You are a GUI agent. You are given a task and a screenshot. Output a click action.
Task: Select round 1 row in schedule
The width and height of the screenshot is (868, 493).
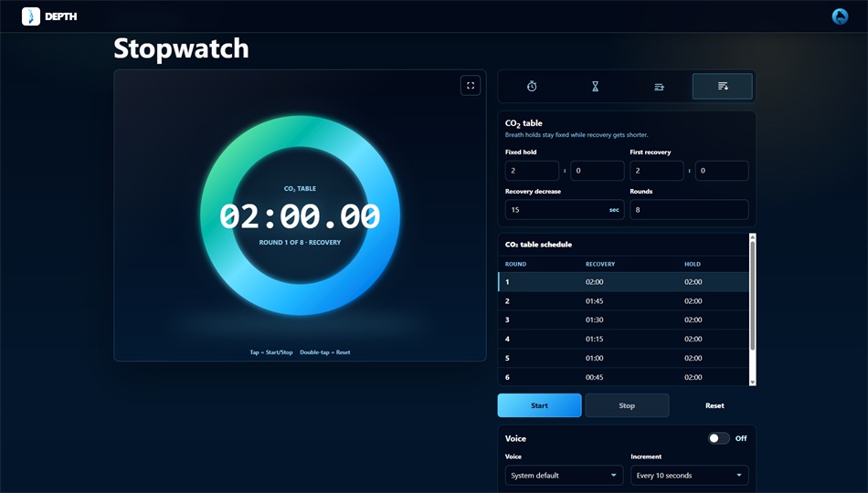tap(623, 281)
